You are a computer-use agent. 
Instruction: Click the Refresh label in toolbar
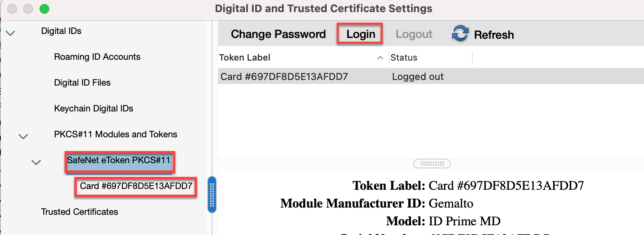point(494,35)
